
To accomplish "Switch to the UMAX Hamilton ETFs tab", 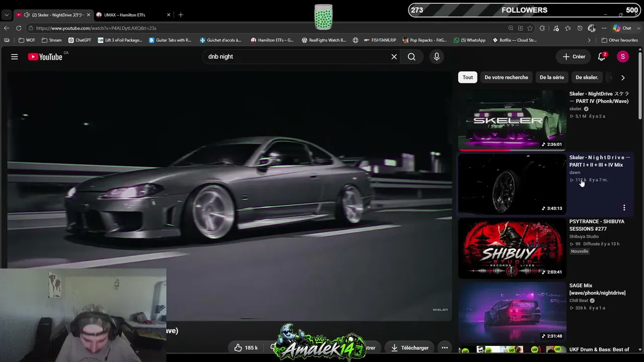I will coord(133,15).
